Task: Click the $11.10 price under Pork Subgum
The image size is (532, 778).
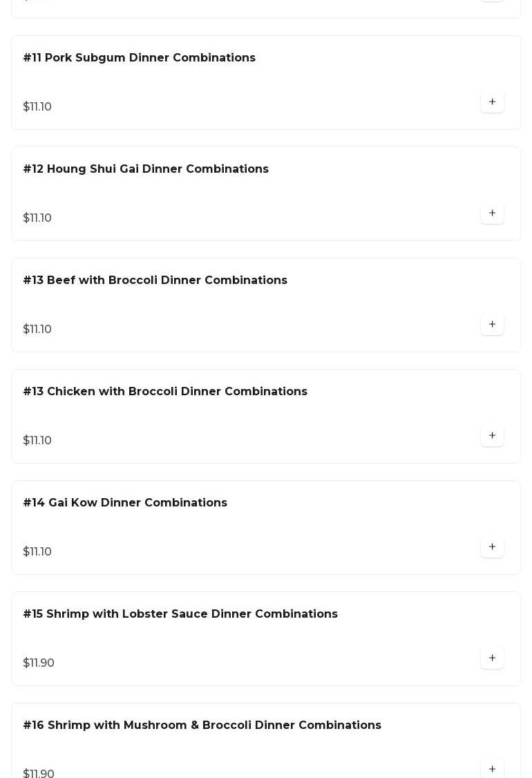Action: coord(37,107)
